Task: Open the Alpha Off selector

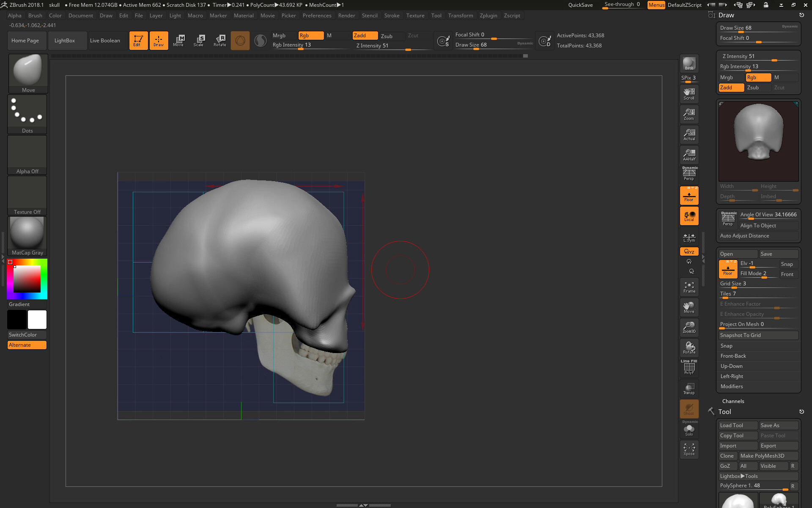Action: [27, 155]
